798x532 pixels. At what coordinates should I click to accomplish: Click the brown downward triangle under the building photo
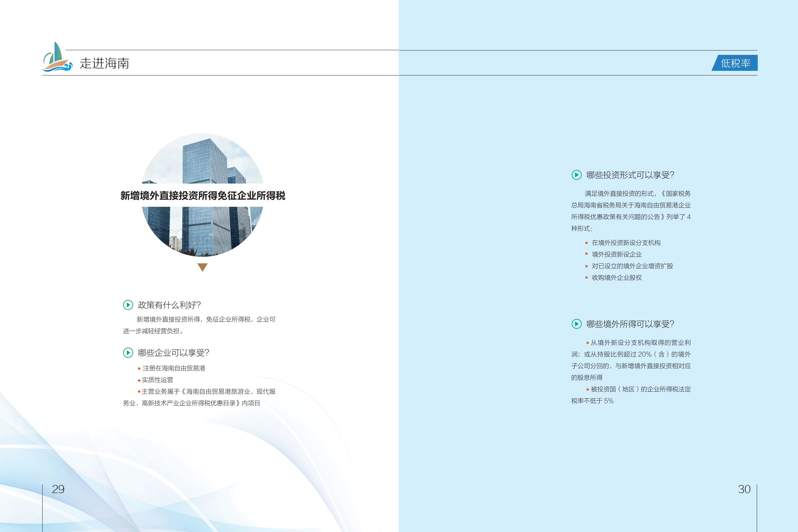coord(202,267)
